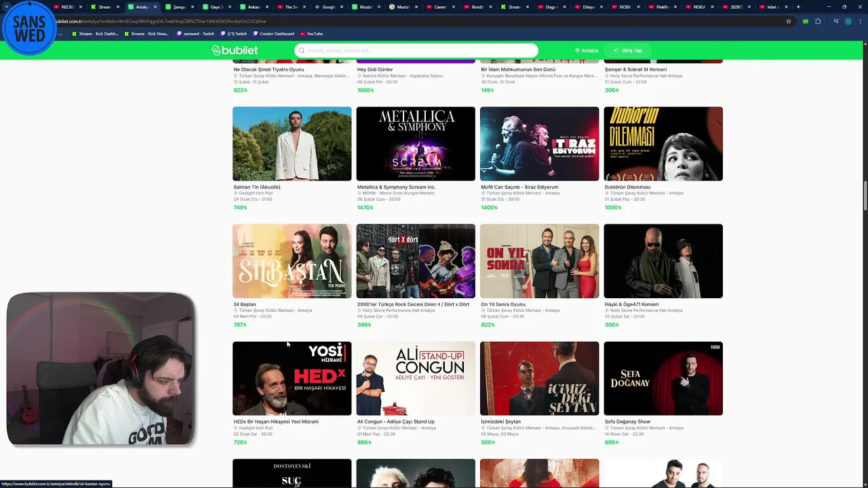Open the Dublörün Dilemması title link
868x488 pixels.
pyautogui.click(x=628, y=187)
